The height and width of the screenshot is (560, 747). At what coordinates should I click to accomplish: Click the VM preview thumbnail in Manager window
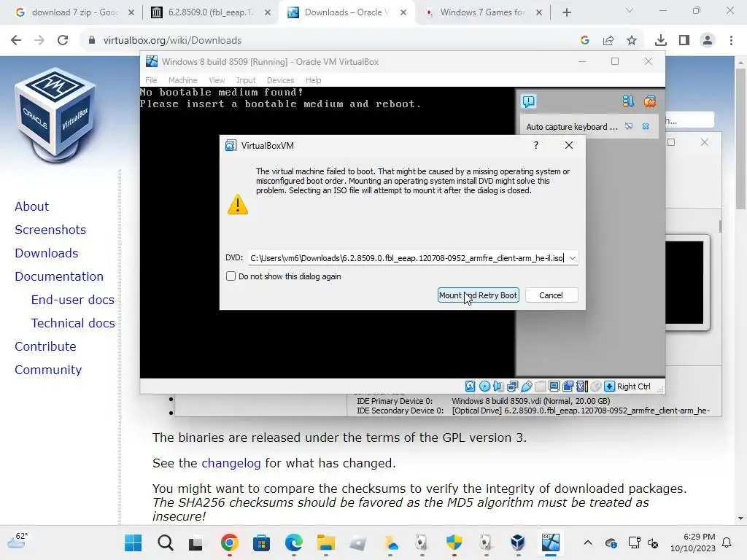pyautogui.click(x=684, y=282)
